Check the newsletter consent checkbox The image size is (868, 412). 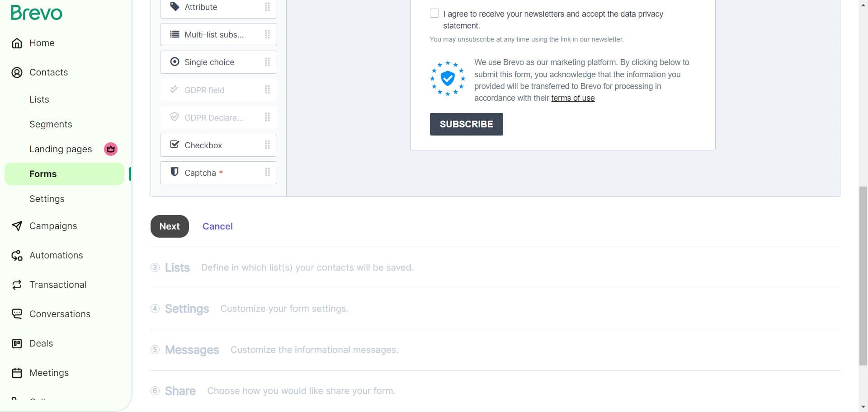(x=434, y=13)
